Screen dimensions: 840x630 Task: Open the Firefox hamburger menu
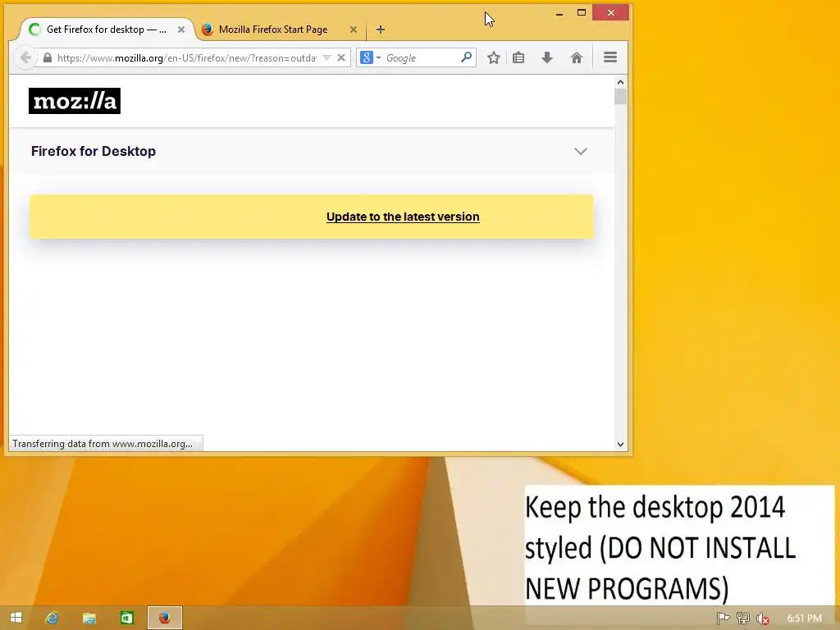point(610,57)
